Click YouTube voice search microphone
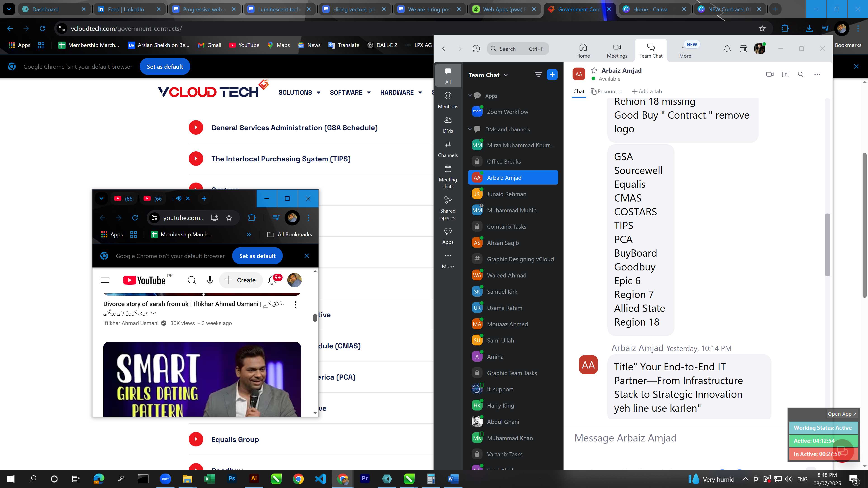 tap(210, 280)
